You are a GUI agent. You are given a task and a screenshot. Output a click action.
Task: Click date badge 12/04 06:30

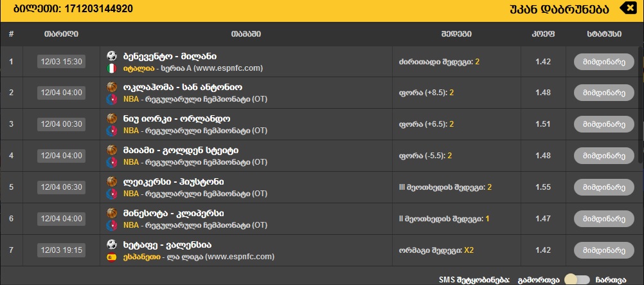point(61,187)
